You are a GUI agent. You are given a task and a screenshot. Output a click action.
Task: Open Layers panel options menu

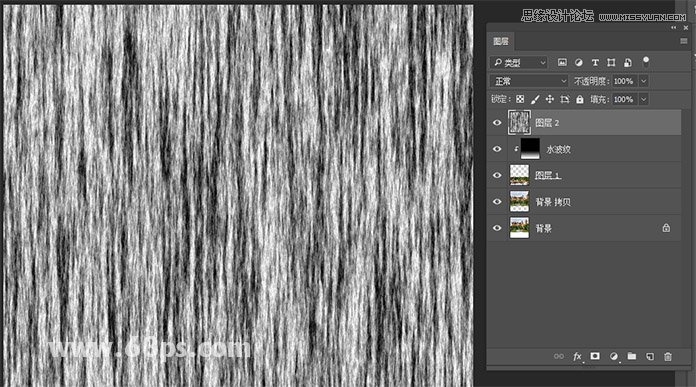(x=684, y=41)
